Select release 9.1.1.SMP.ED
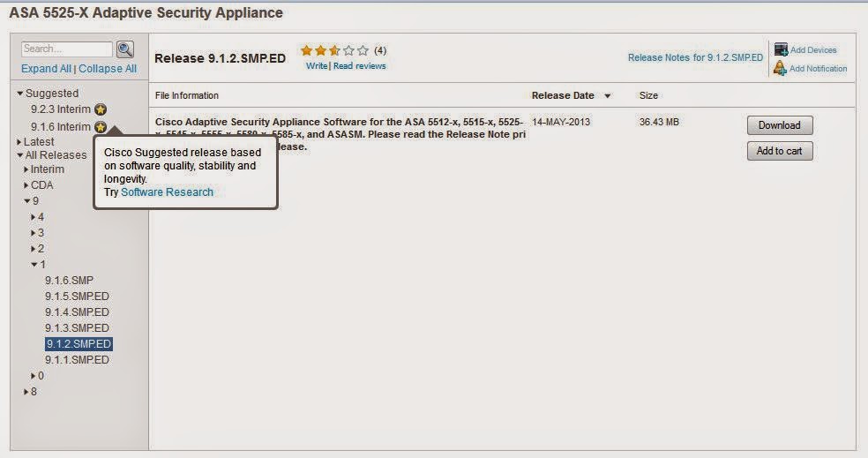 click(x=77, y=360)
